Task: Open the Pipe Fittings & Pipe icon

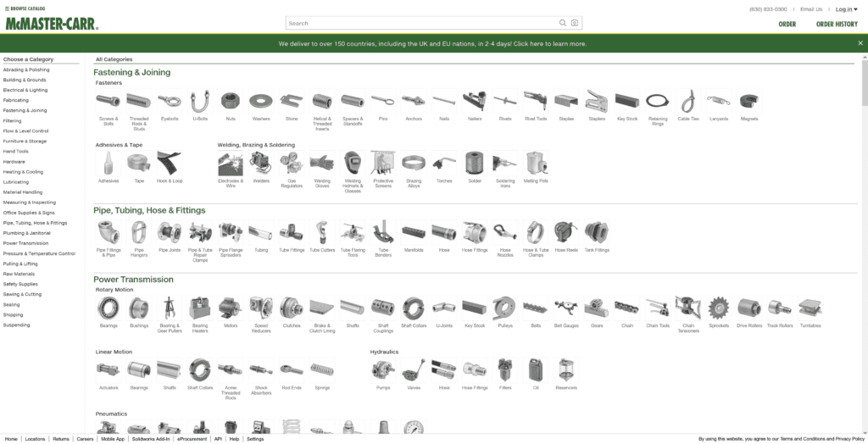Action: [x=108, y=233]
